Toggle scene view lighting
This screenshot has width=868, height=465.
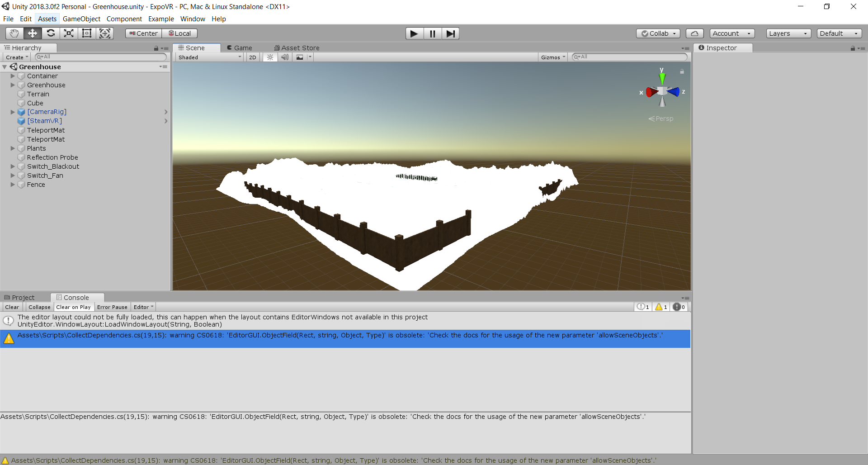[x=269, y=57]
